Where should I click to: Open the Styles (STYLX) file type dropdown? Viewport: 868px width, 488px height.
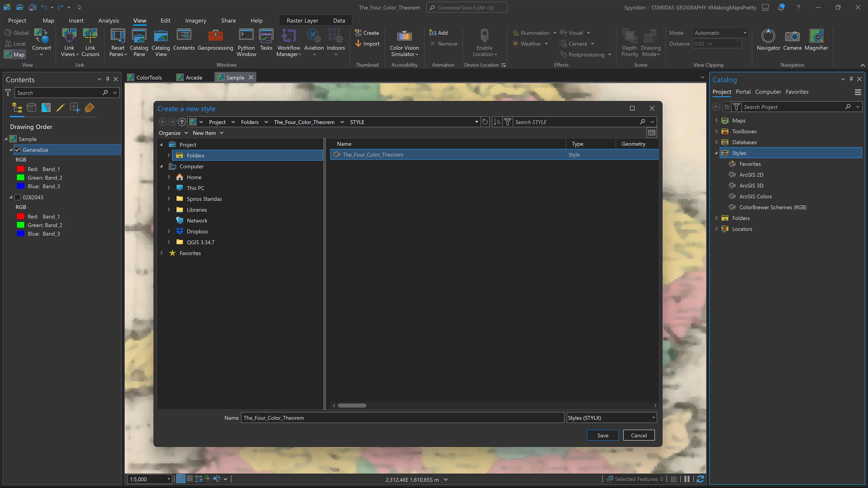pyautogui.click(x=611, y=418)
